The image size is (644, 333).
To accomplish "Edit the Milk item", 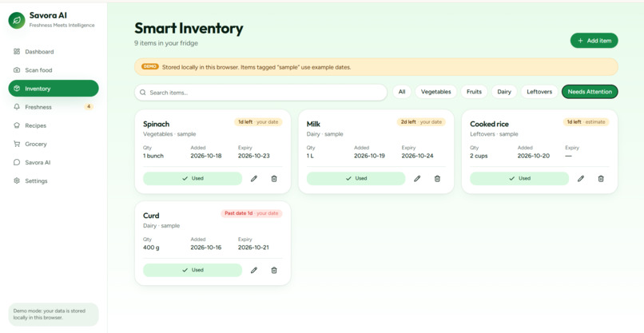I will pyautogui.click(x=417, y=179).
